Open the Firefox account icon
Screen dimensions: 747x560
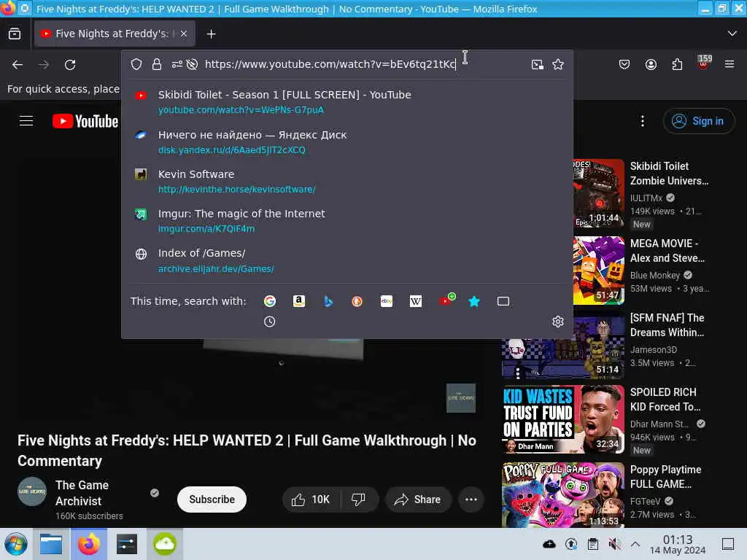click(651, 64)
